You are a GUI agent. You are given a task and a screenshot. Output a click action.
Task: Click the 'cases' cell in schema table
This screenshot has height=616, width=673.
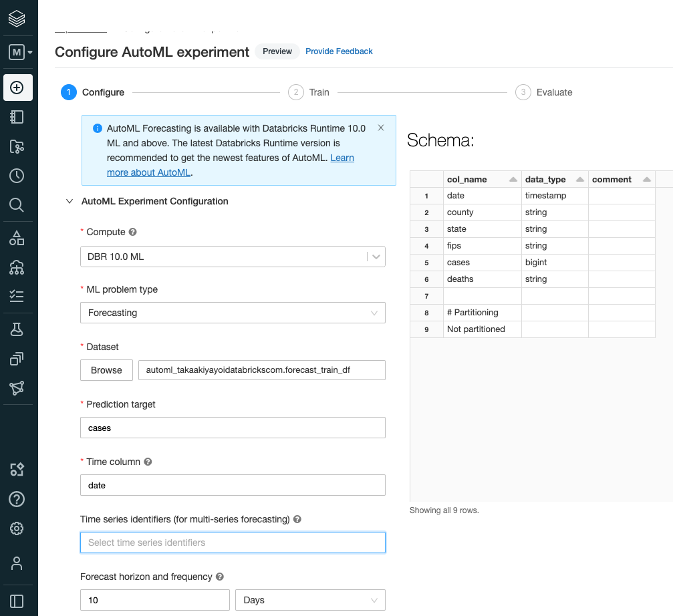[482, 263]
